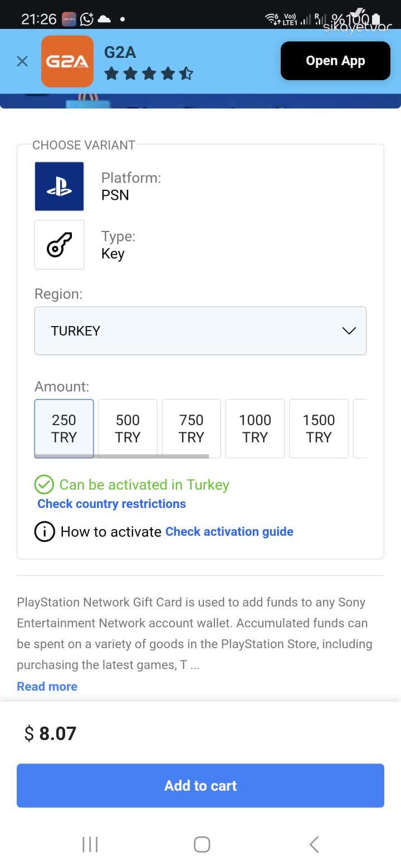
Task: Tap the recent apps button
Action: [90, 844]
